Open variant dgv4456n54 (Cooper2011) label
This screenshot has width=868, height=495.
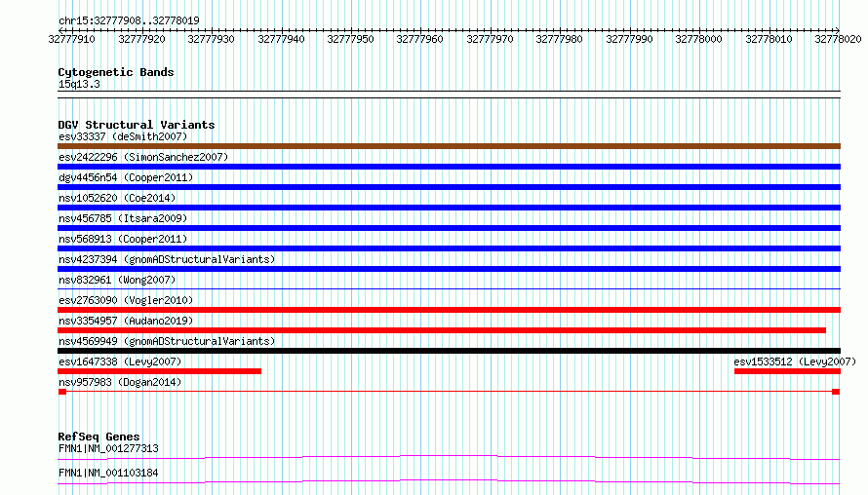126,177
